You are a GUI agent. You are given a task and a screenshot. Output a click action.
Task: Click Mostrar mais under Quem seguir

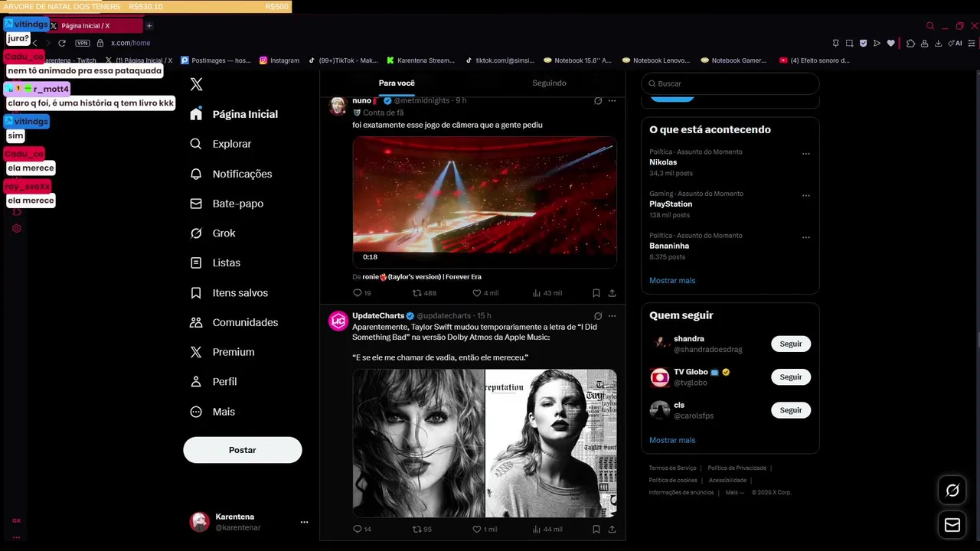pyautogui.click(x=672, y=440)
